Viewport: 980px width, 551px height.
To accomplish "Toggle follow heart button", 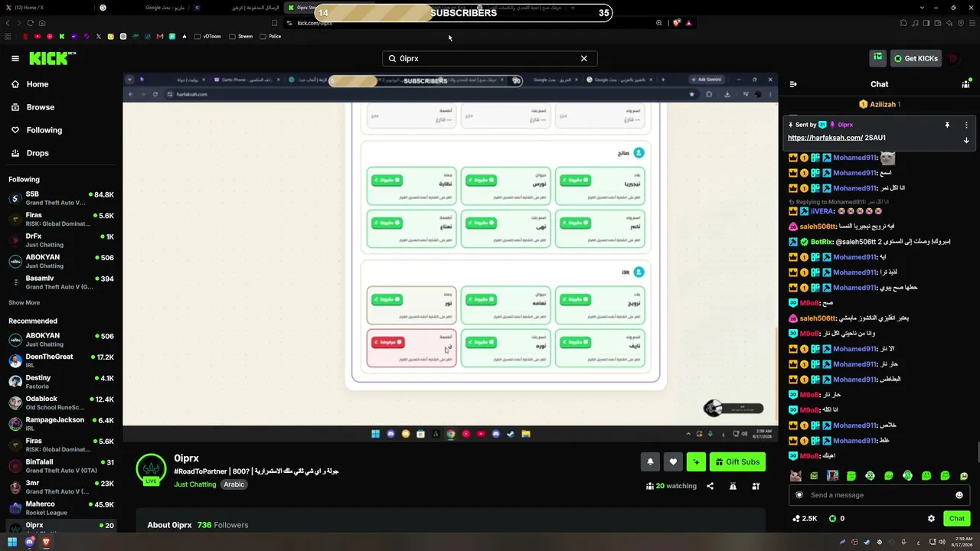I will tap(673, 461).
